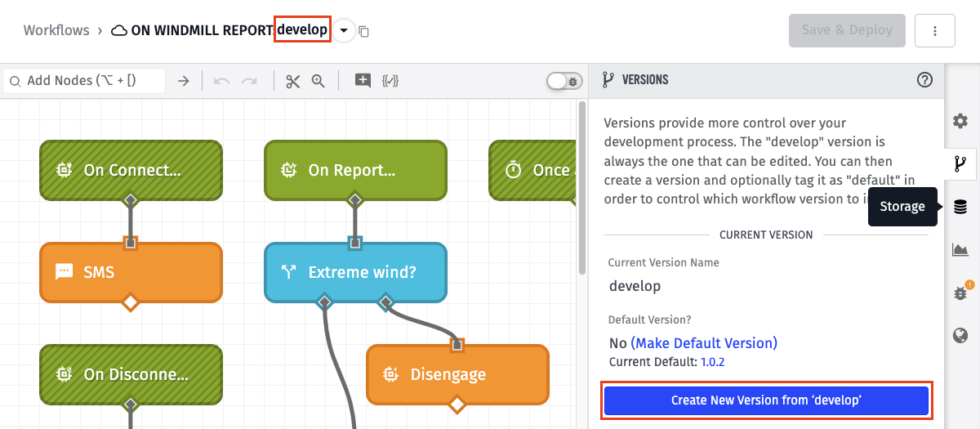Open the Debug bug tab in sidebar
This screenshot has height=429, width=980.
[x=960, y=293]
